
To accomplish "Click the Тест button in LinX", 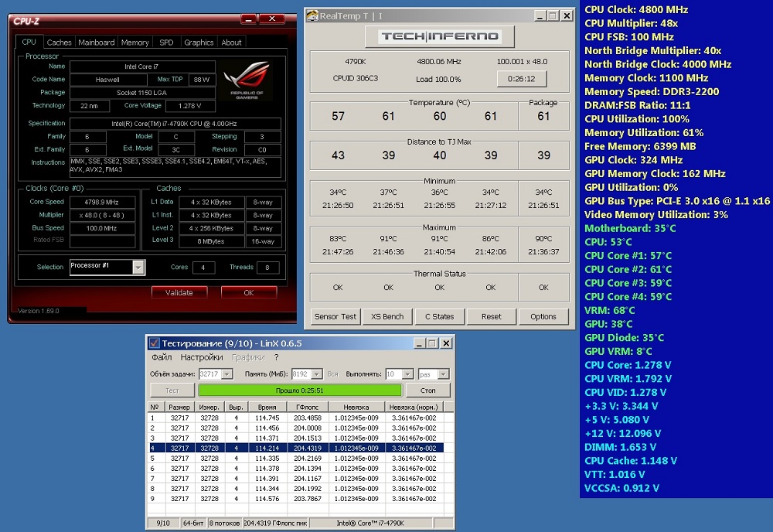I will tap(172, 390).
